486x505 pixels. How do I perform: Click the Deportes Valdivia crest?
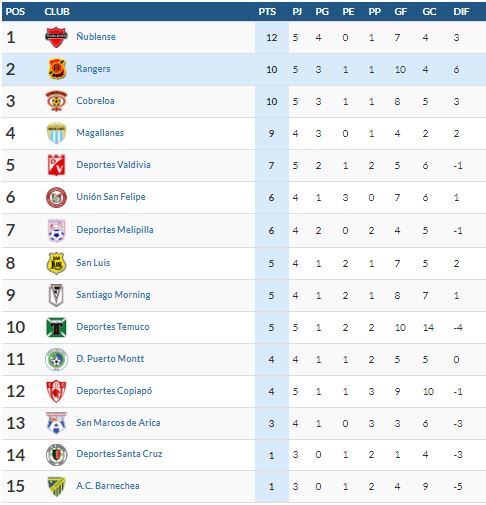pyautogui.click(x=56, y=165)
